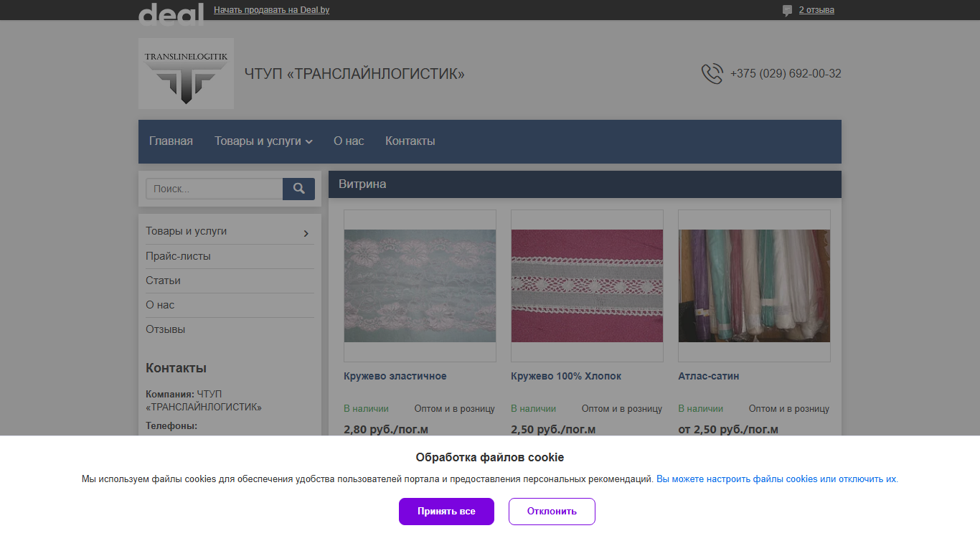This screenshot has width=980, height=551.
Task: Open the Атлас-сатин product title
Action: pyautogui.click(x=709, y=376)
